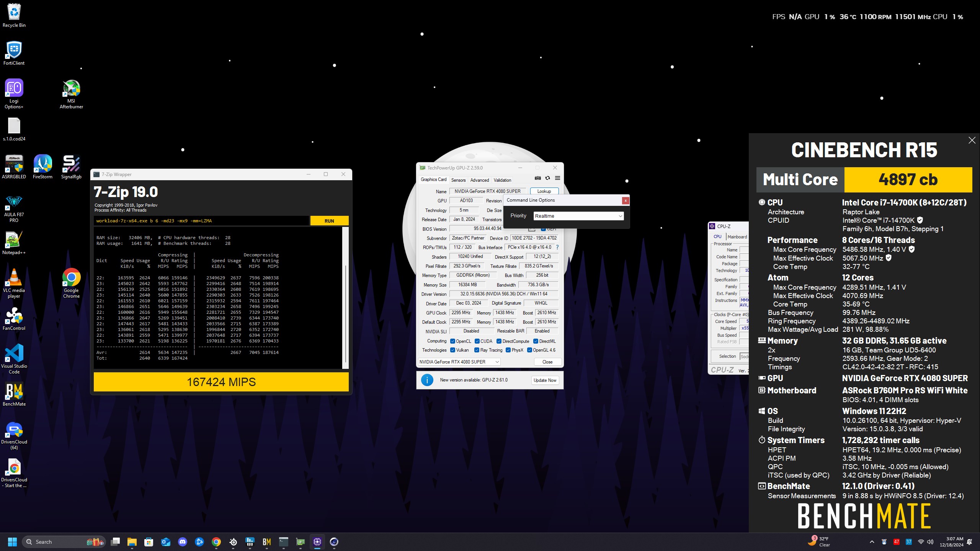Toggle the Ray Tracing checkbox in GPU-Z

(x=477, y=350)
